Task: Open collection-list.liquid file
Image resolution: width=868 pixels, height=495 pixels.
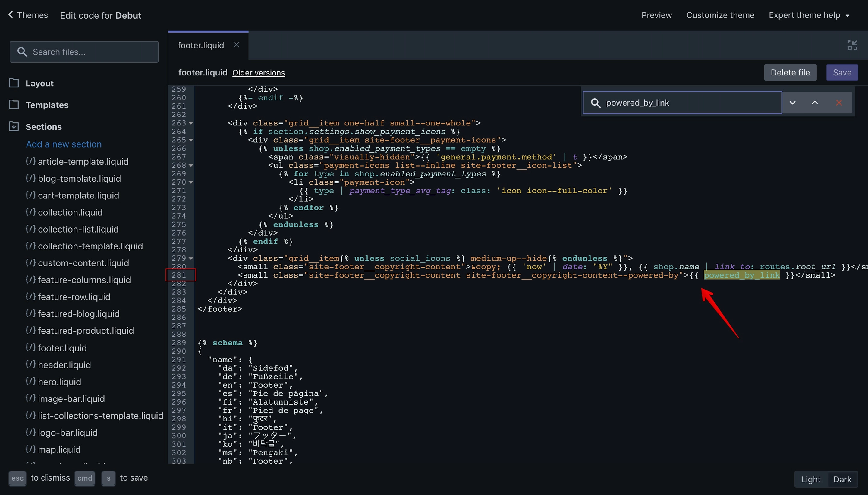Action: 78,229
